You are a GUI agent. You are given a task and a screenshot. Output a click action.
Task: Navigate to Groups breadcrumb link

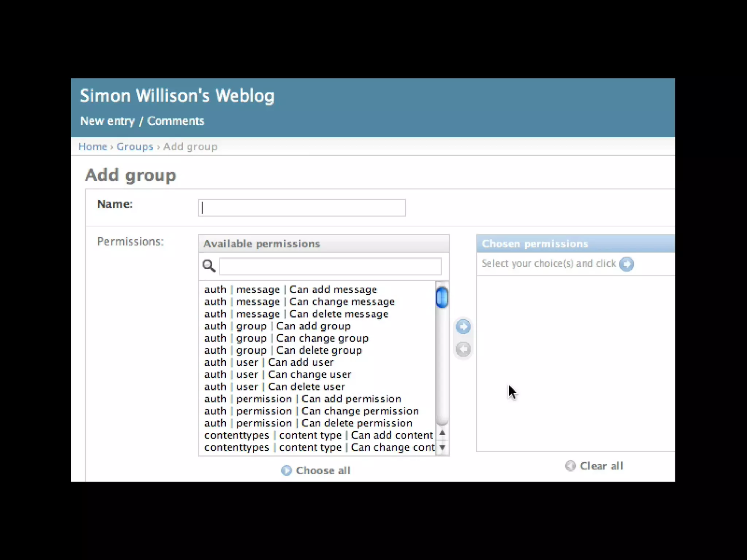[x=135, y=147]
